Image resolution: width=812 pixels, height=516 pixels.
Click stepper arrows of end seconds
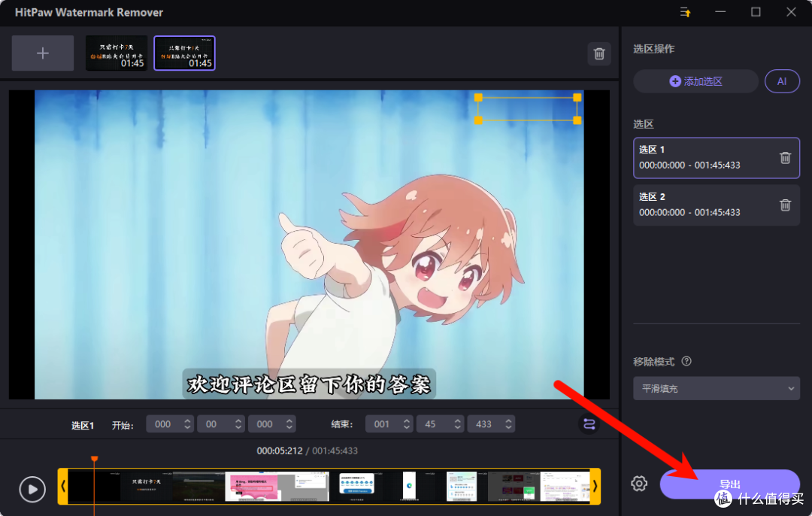pos(458,424)
